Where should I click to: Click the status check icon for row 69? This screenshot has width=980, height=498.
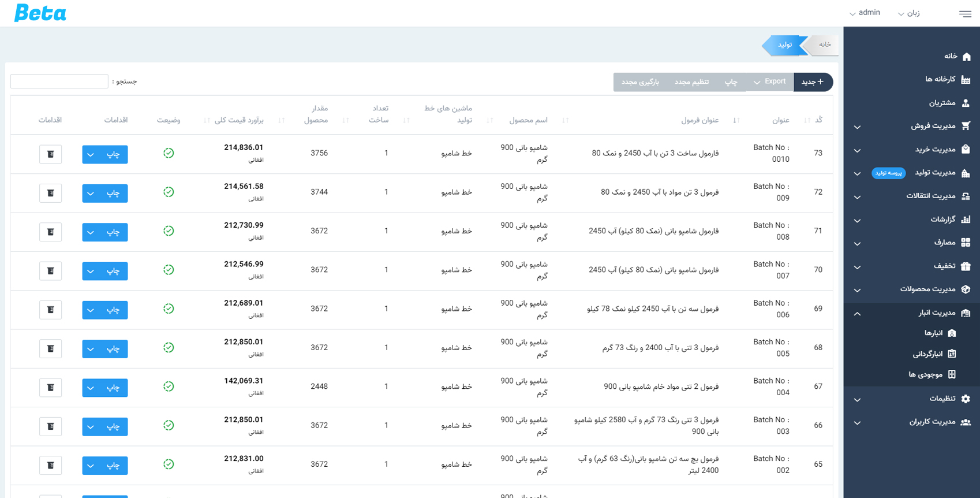[x=169, y=309]
